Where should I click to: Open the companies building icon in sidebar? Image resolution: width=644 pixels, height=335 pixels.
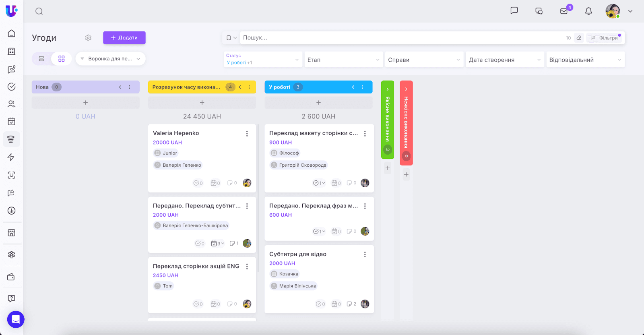[x=12, y=51]
